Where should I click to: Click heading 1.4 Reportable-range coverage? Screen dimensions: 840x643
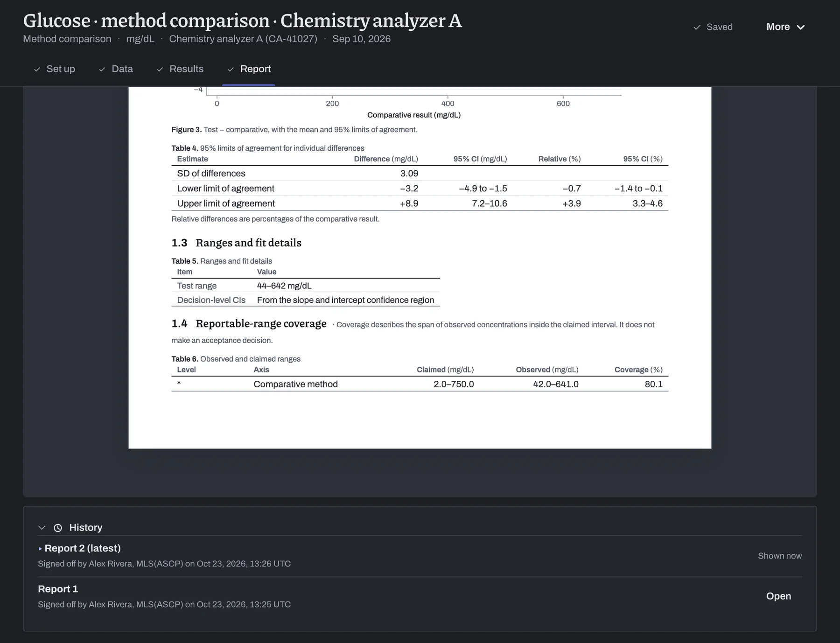pos(249,323)
